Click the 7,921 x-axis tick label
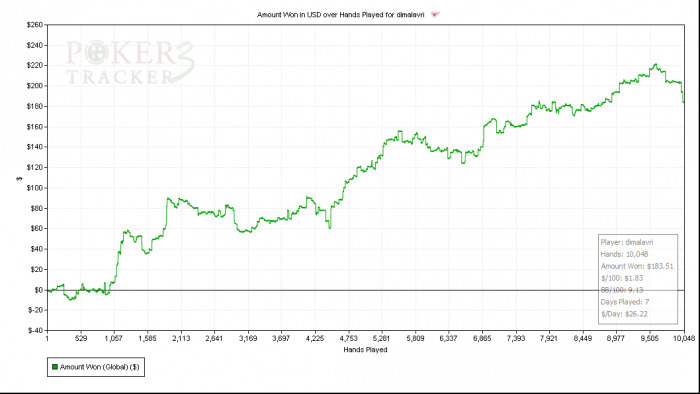 [549, 338]
